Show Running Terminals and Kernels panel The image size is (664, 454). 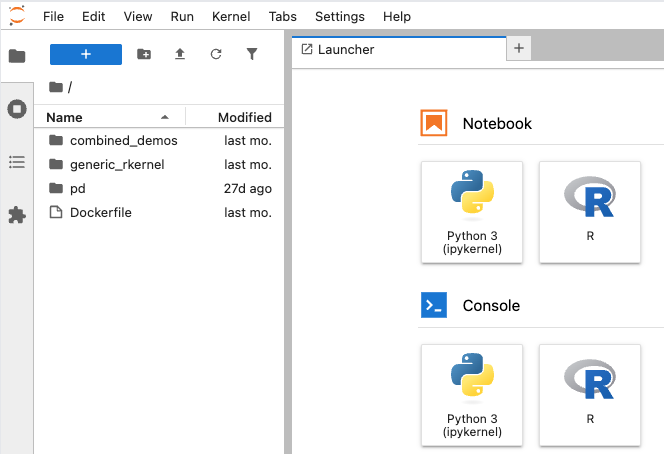[x=17, y=109]
